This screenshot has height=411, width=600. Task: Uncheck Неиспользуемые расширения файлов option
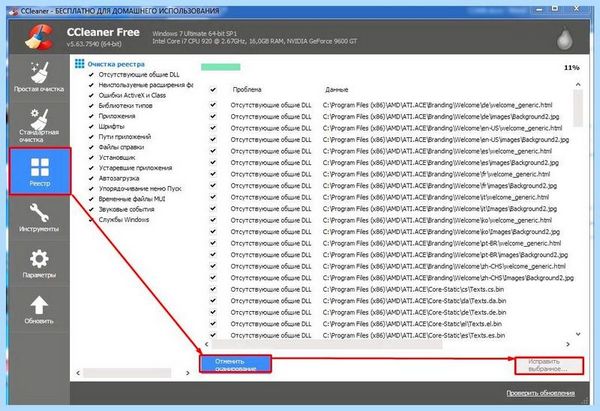coord(91,85)
